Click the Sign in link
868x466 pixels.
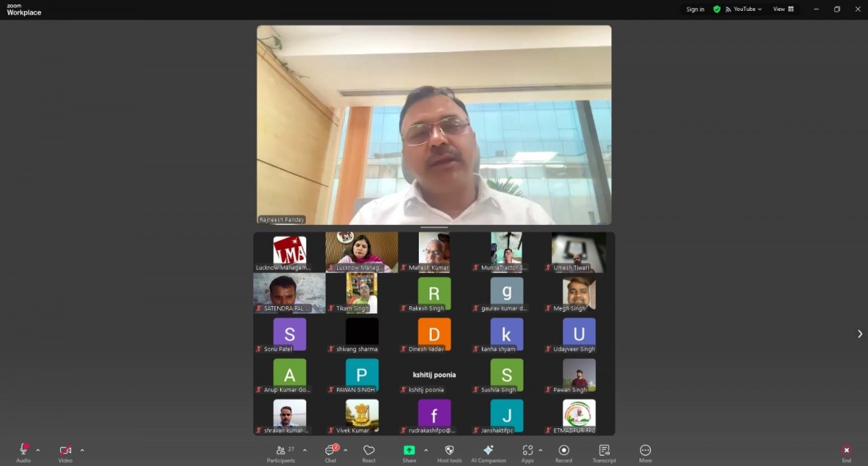[695, 9]
